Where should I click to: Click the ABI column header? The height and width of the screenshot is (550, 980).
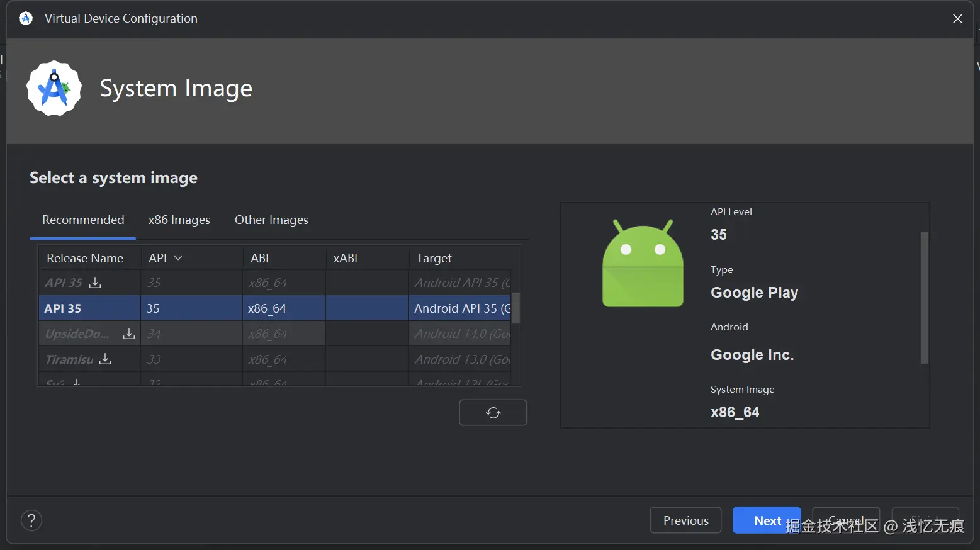(260, 258)
